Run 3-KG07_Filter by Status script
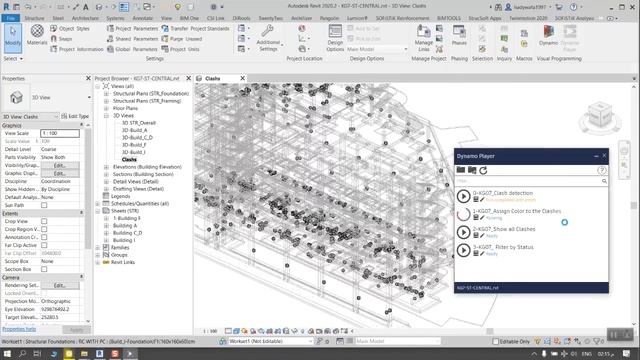Screen dimensions: 640x360 (463, 250)
